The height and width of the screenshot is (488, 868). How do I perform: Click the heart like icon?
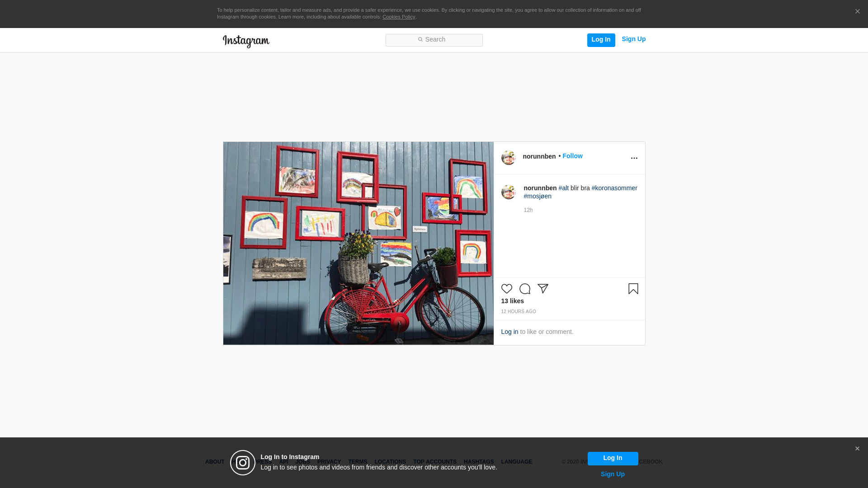506,289
